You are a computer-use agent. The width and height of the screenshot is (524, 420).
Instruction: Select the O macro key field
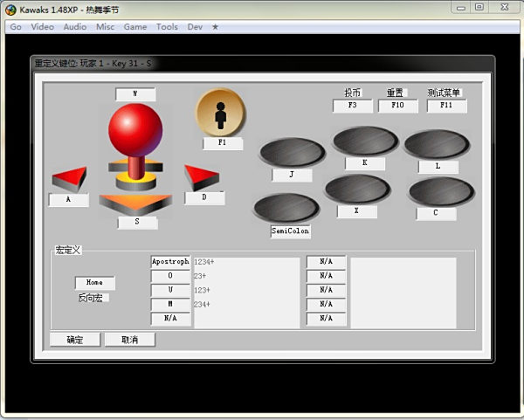point(171,276)
